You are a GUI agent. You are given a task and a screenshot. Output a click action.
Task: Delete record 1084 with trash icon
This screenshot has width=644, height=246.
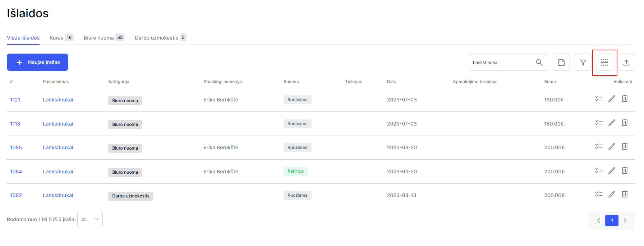coord(625,170)
